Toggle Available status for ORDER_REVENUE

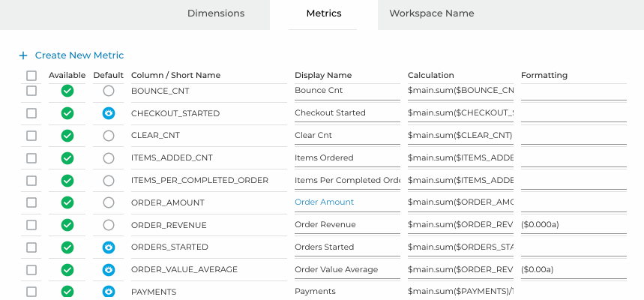coord(67,225)
